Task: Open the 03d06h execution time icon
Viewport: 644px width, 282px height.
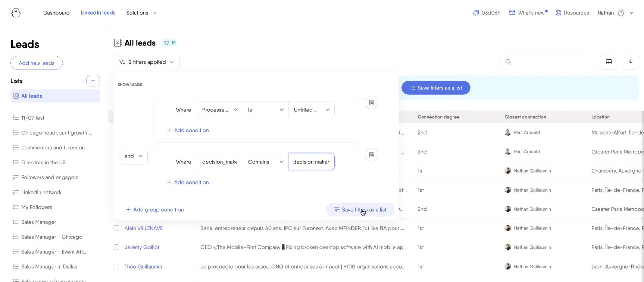Action: point(476,13)
